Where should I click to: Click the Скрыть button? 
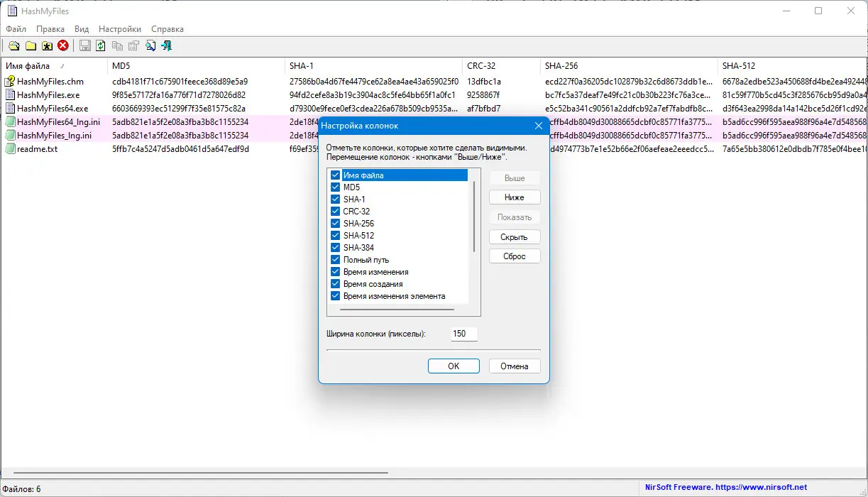click(x=515, y=237)
